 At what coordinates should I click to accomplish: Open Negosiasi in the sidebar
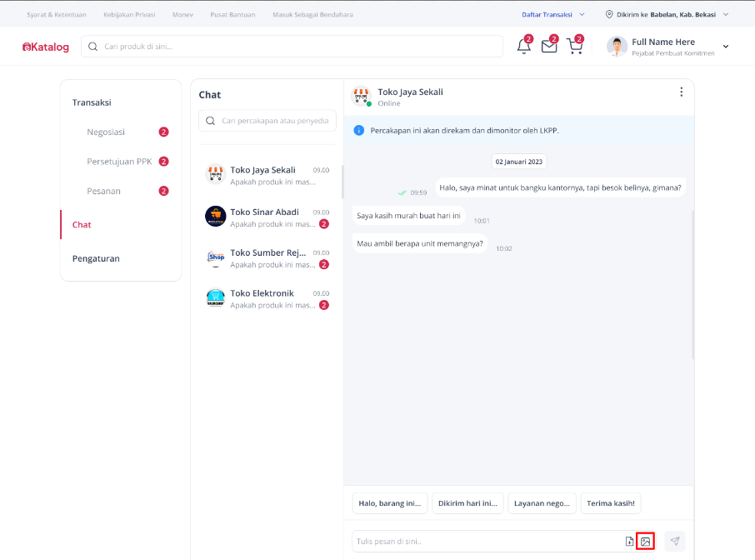(x=106, y=132)
